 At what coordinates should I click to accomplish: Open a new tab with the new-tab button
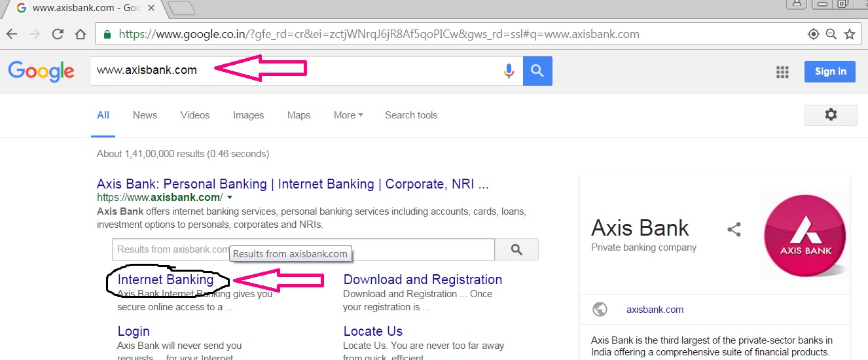coord(181,8)
